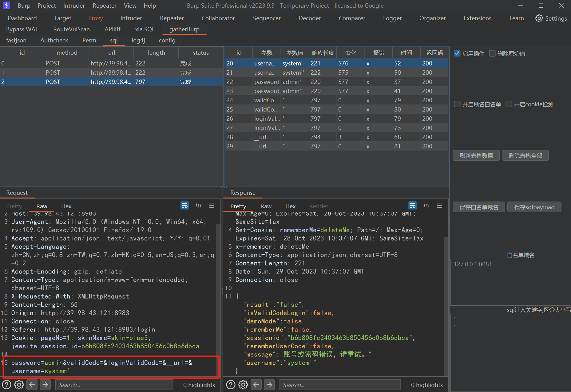Image resolution: width=571 pixels, height=392 pixels.
Task: Switch to the Decoder tab
Action: point(310,18)
